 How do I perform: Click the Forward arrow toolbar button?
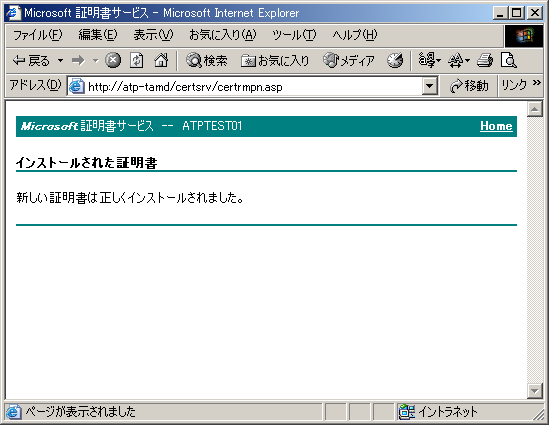click(x=78, y=61)
